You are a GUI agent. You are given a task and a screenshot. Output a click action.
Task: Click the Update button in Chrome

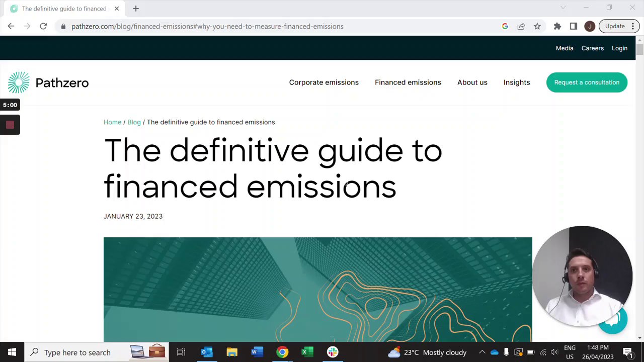615,26
